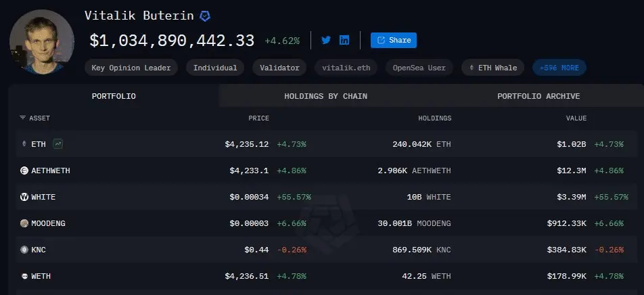Click the $912.33K MOODENG value
Screen dimensions: 644x295
(567, 223)
